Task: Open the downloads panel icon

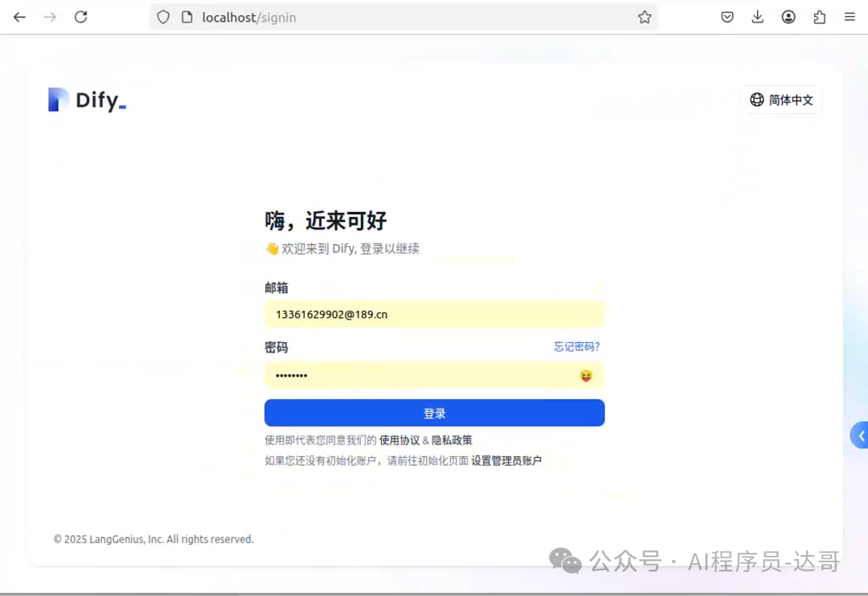Action: pyautogui.click(x=757, y=17)
